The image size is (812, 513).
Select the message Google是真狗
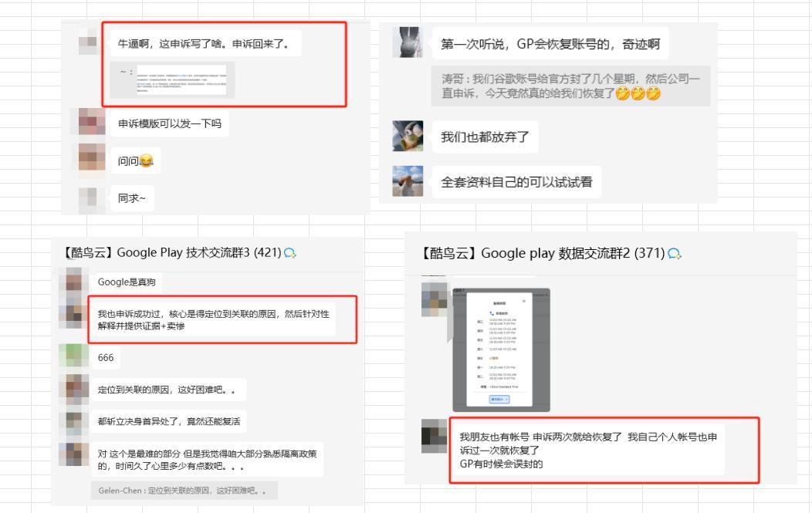pyautogui.click(x=127, y=282)
